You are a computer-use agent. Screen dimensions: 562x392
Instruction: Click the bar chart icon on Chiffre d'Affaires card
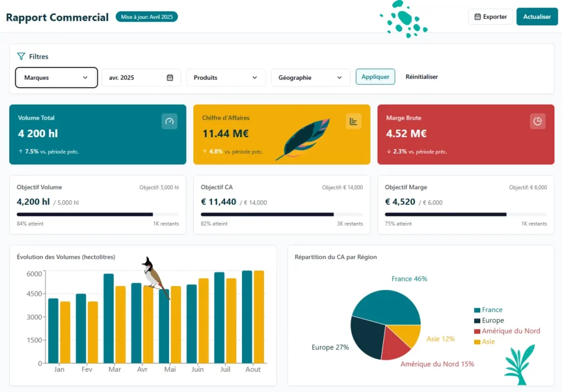[353, 121]
